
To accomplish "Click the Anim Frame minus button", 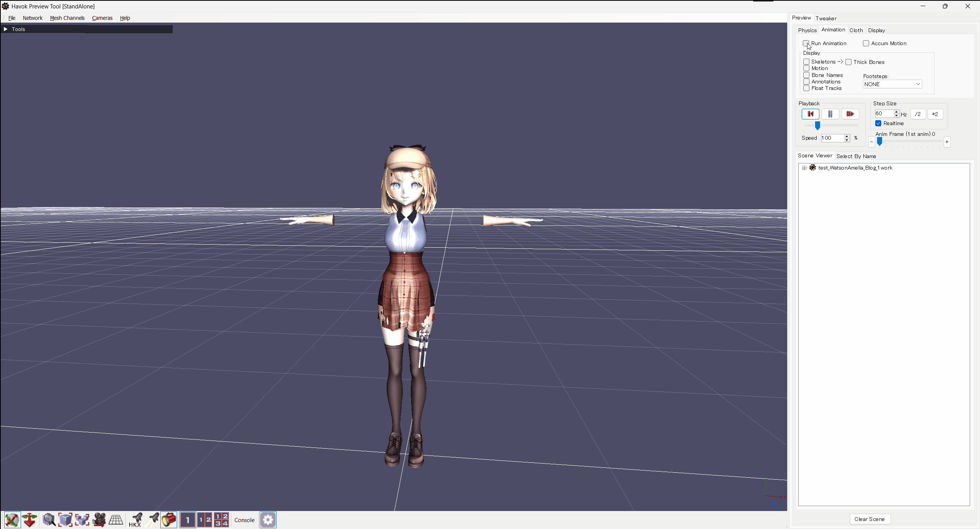I will pos(871,142).
